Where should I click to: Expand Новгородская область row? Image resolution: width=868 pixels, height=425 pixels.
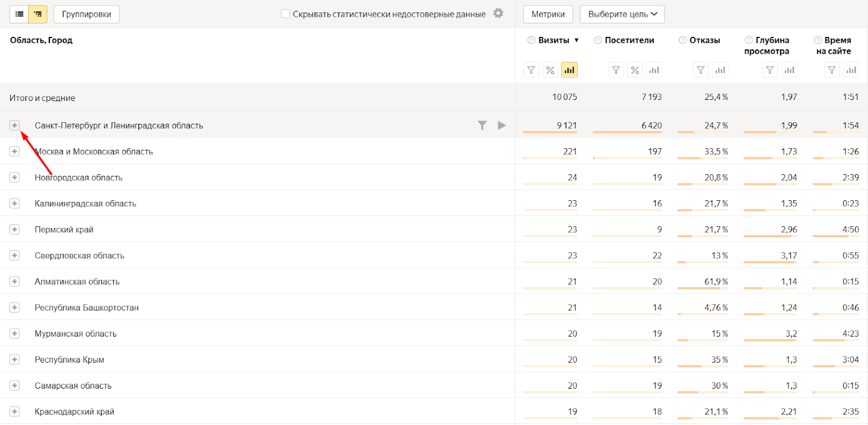(15, 177)
